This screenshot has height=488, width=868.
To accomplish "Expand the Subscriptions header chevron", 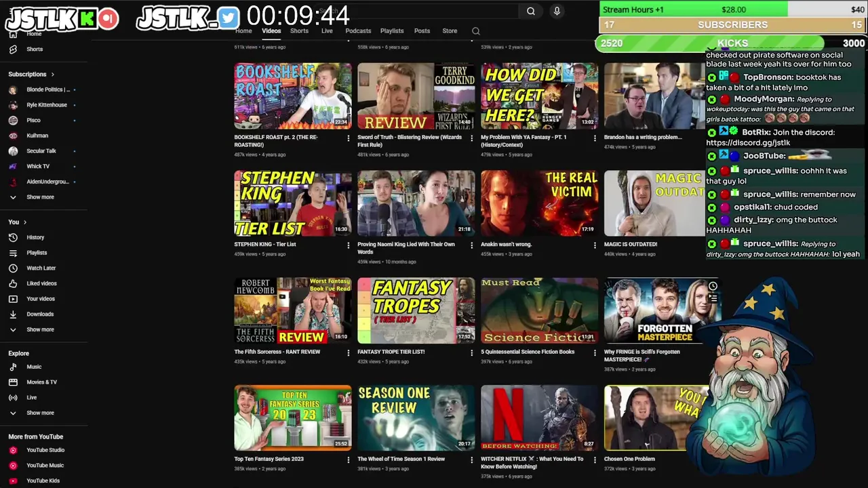I will [x=52, y=74].
